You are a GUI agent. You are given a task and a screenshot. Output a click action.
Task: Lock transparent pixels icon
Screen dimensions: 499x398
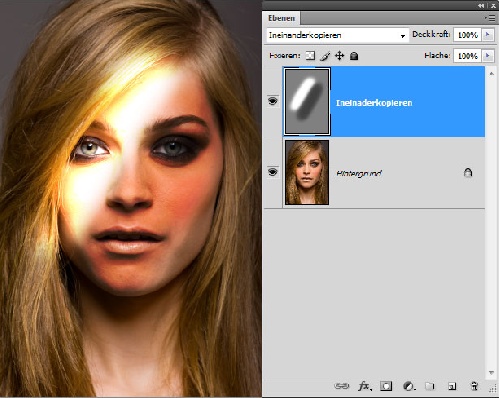[310, 56]
